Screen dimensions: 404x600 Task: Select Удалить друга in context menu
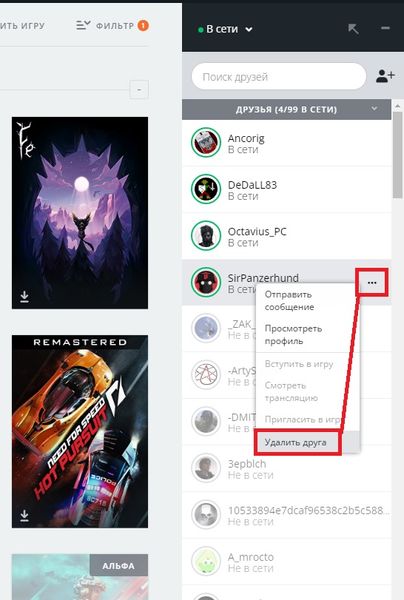point(297,443)
